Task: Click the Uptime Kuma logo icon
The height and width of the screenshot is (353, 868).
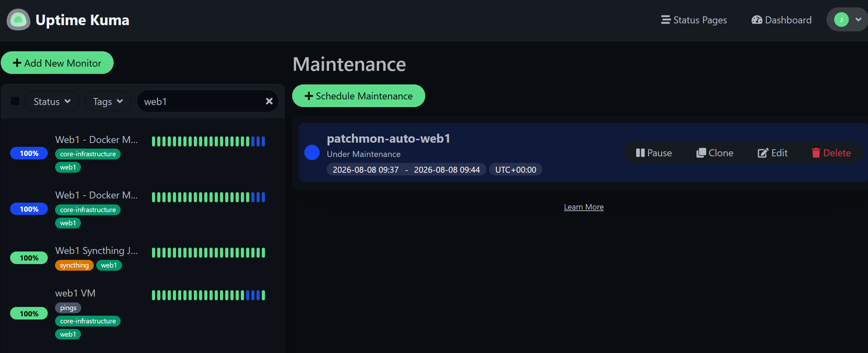Action: (18, 20)
